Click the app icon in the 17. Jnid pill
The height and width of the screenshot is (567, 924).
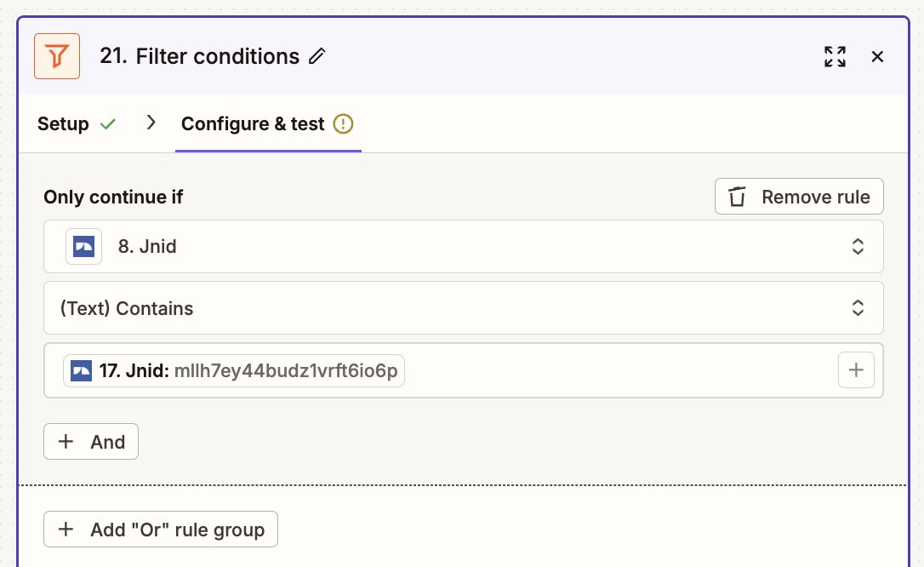click(x=82, y=370)
